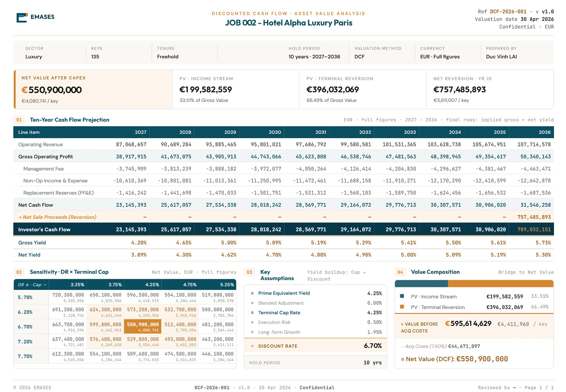
Task: Click the Net Value (DCF) €550,900,000 total
Action: click(x=454, y=359)
